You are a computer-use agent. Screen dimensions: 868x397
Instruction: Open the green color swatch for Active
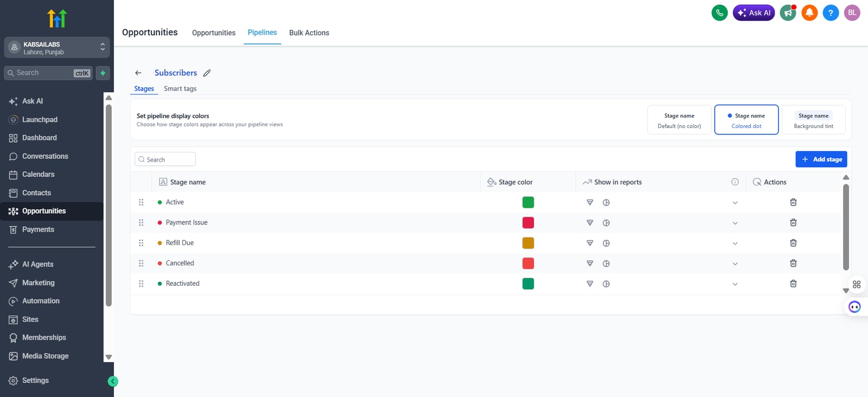click(528, 202)
